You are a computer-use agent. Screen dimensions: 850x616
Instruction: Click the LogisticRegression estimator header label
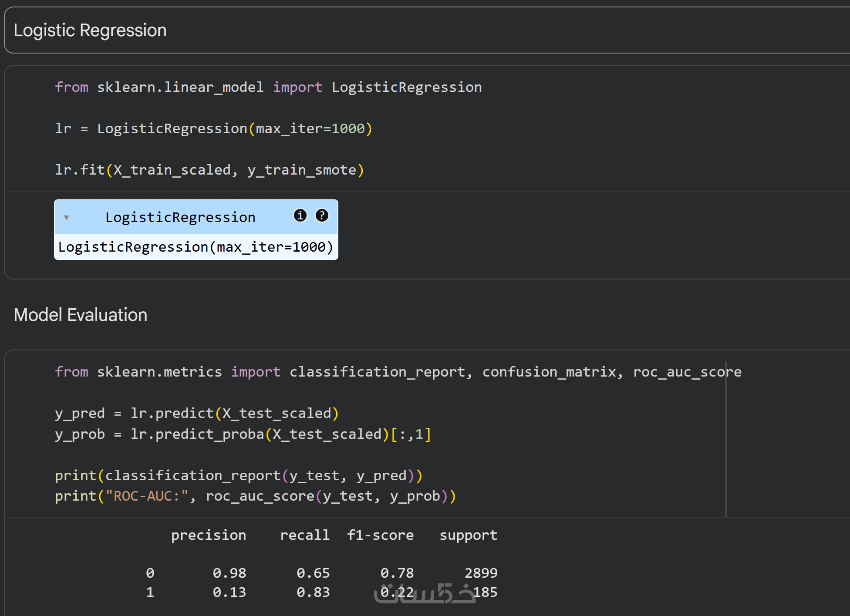(180, 217)
